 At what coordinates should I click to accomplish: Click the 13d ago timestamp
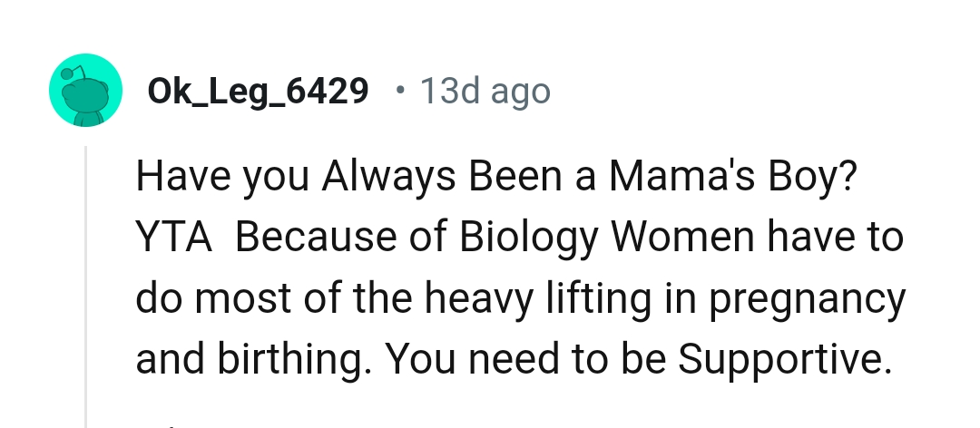[x=485, y=92]
